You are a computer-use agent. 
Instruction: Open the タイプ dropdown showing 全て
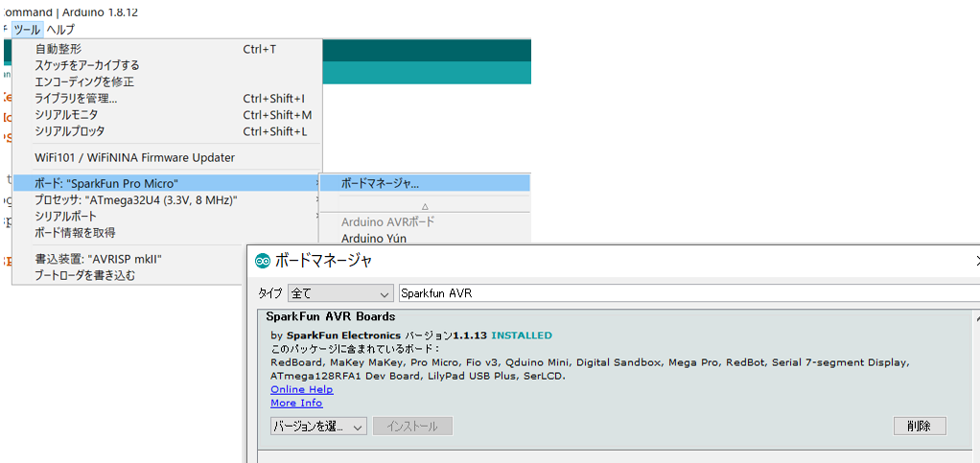[340, 293]
